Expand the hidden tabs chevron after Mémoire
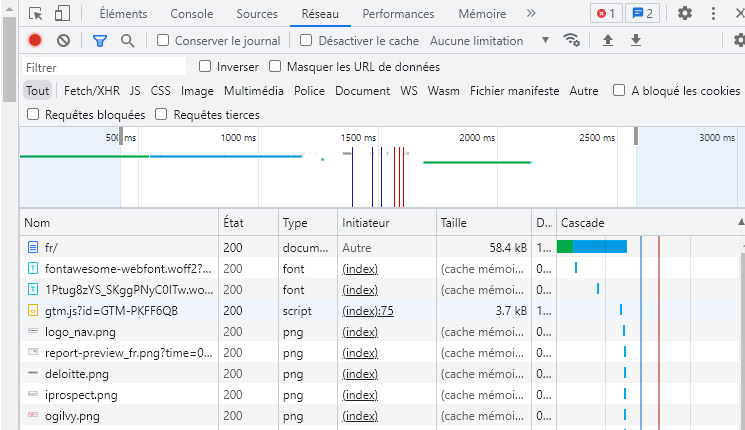Viewport: 745px width, 430px height. point(531,14)
